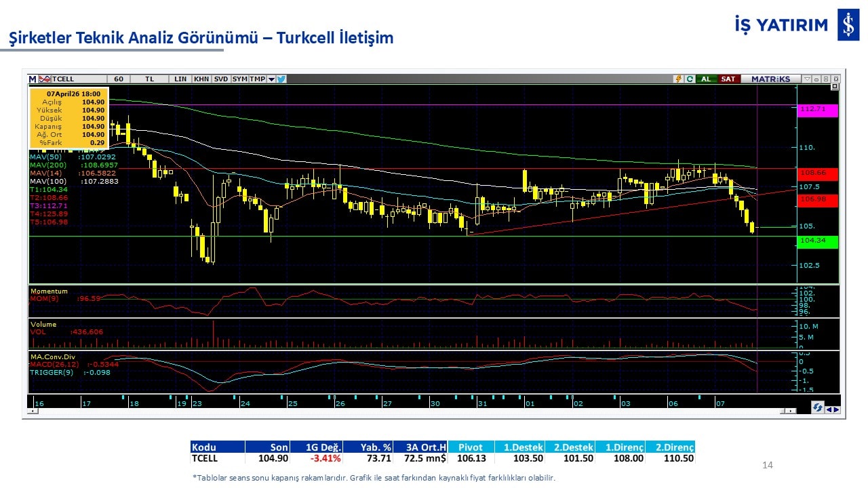Click the green refresh C icon
868x488 pixels.
pos(690,79)
